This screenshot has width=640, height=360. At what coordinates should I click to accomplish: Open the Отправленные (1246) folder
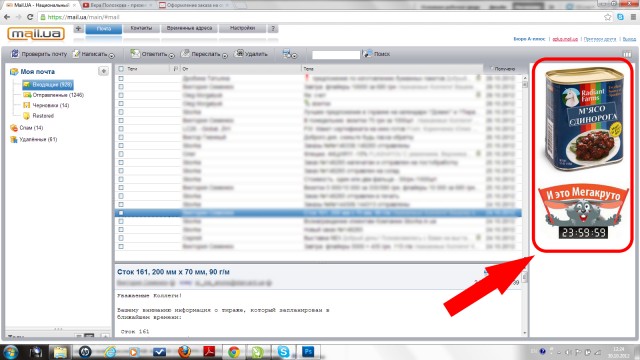tap(53, 95)
